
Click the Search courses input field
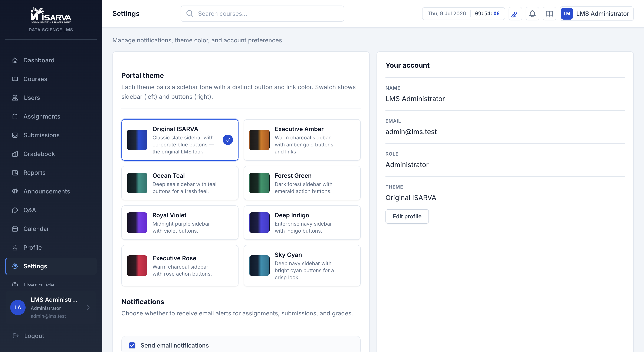(262, 14)
